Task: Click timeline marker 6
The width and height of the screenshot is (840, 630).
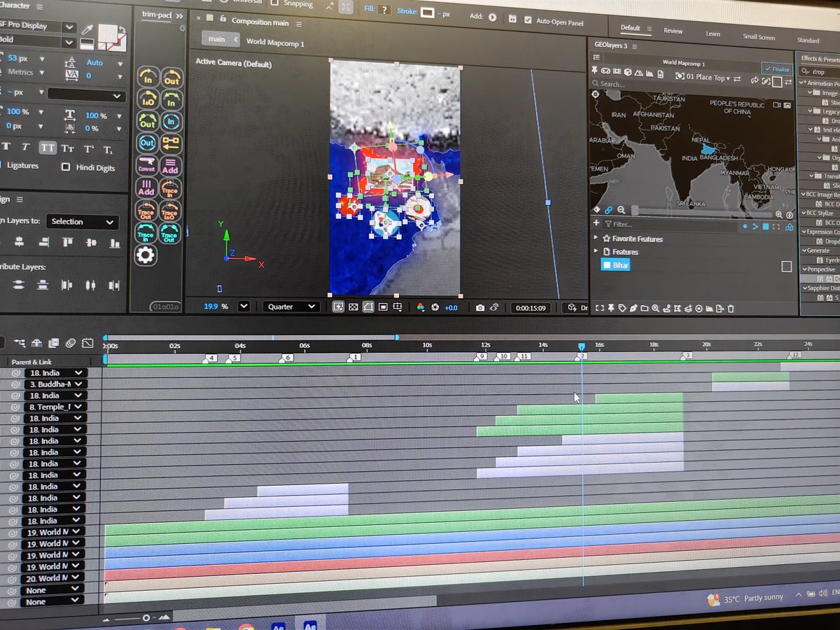Action: point(286,358)
